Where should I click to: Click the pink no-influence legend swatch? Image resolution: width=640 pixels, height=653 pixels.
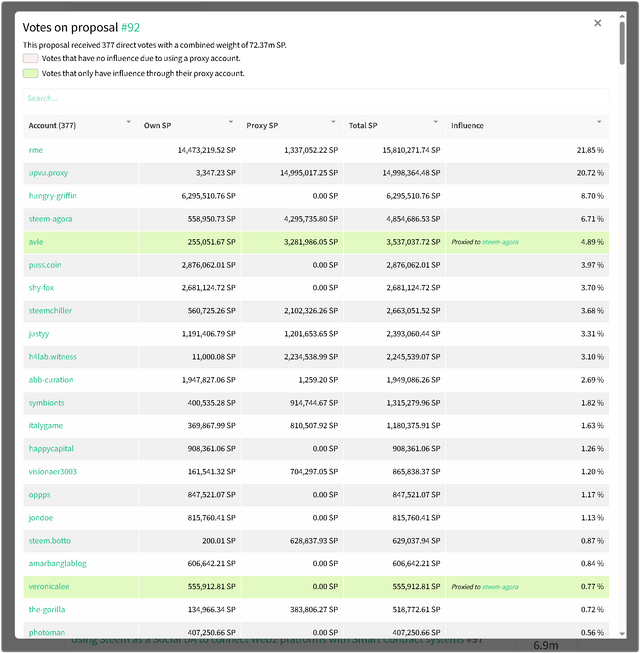click(31, 58)
